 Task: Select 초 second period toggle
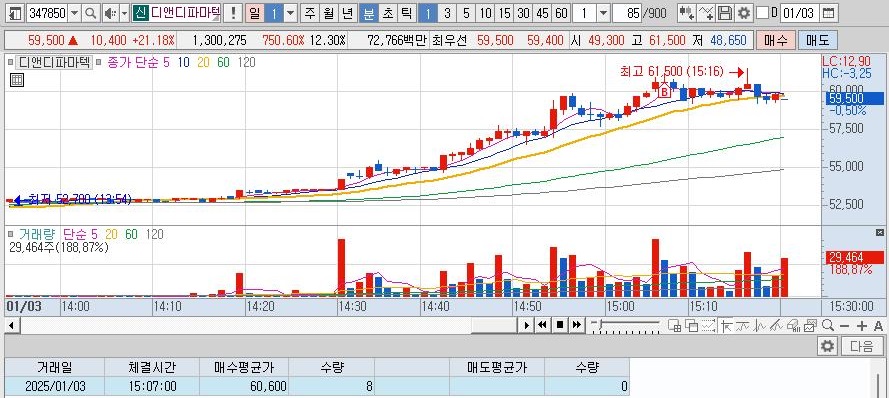click(388, 12)
